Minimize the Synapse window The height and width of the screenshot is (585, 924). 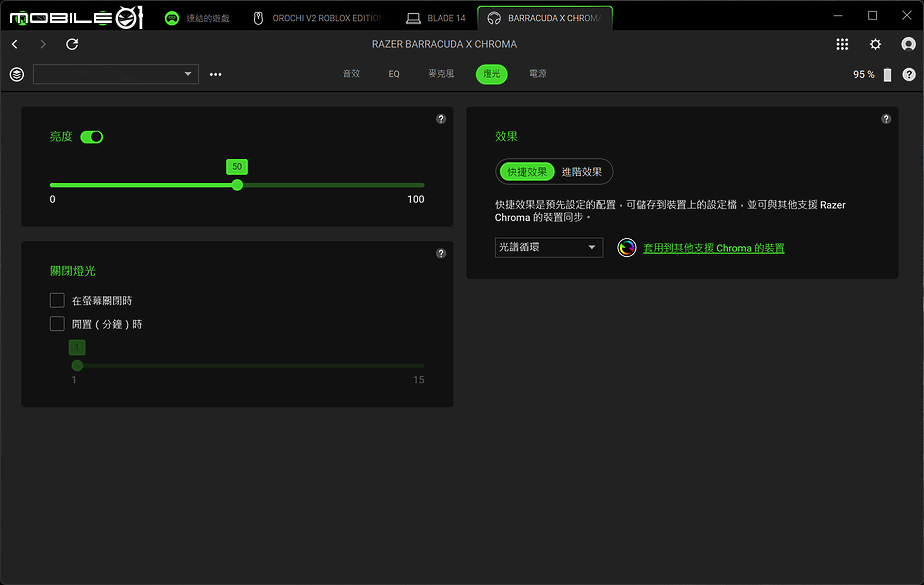click(x=838, y=15)
